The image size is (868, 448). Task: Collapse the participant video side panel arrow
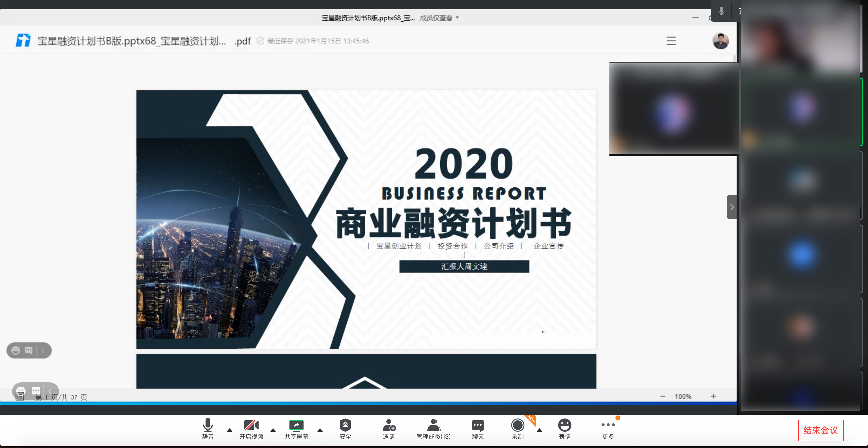(x=731, y=207)
